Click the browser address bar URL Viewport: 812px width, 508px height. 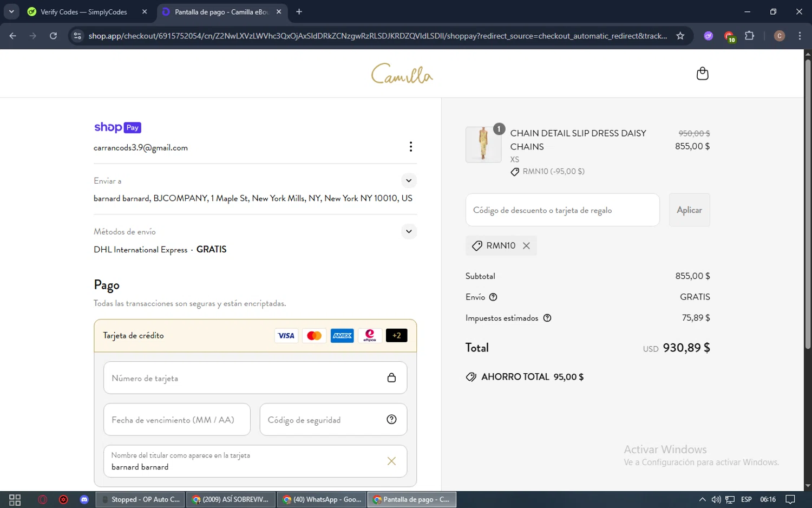pyautogui.click(x=378, y=36)
